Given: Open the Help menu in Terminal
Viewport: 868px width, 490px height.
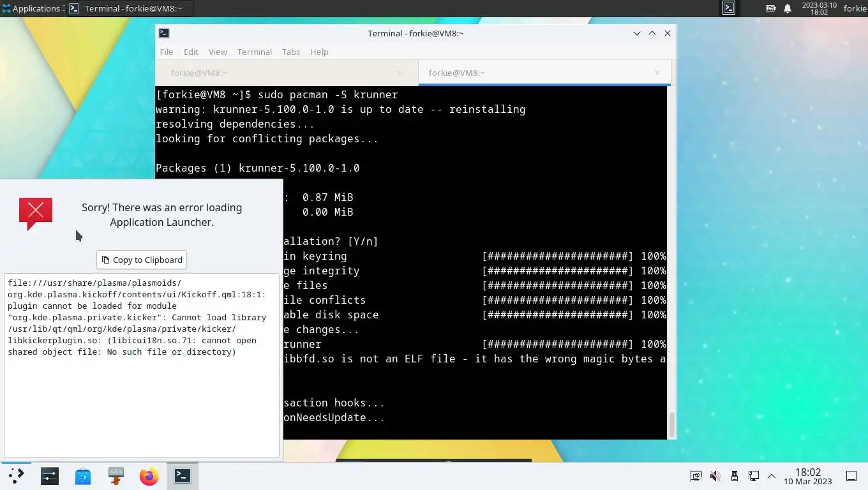Looking at the screenshot, I should pyautogui.click(x=319, y=52).
